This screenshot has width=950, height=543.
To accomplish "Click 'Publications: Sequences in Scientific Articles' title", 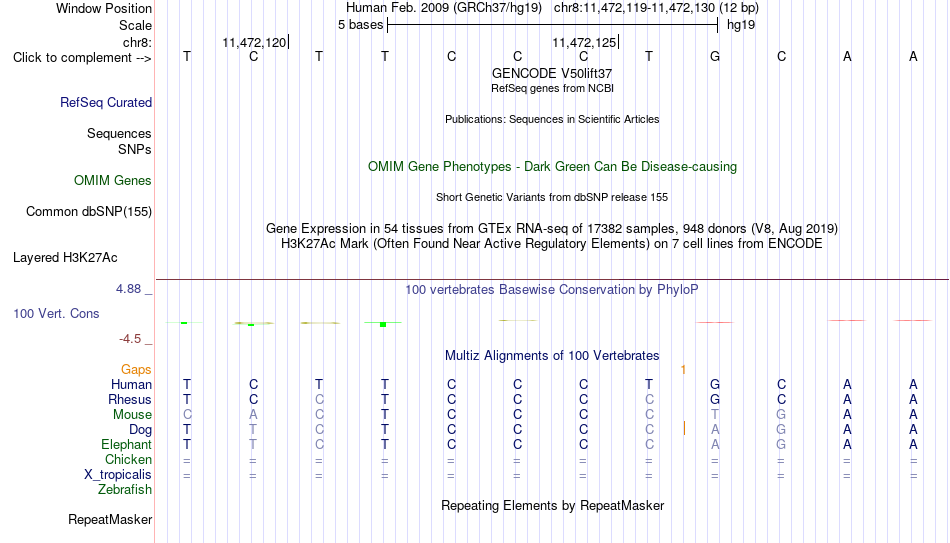I will point(552,119).
